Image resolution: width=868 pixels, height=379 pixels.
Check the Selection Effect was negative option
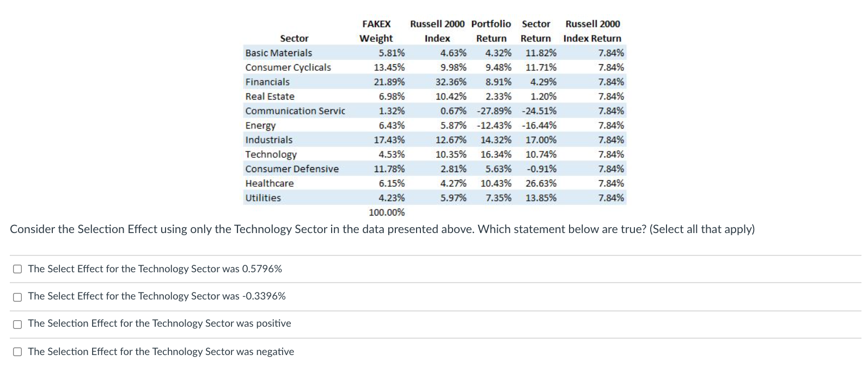pos(17,352)
